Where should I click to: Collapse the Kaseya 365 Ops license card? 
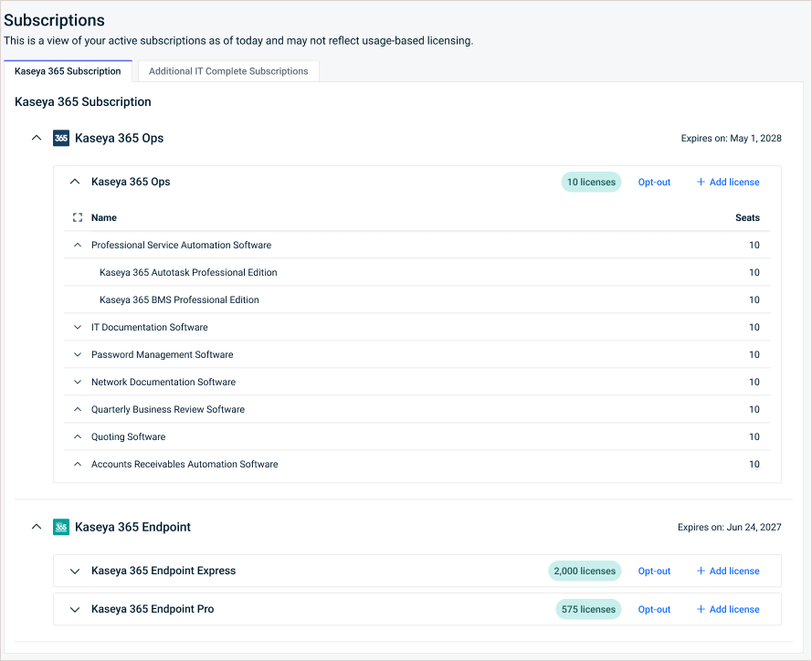[75, 181]
